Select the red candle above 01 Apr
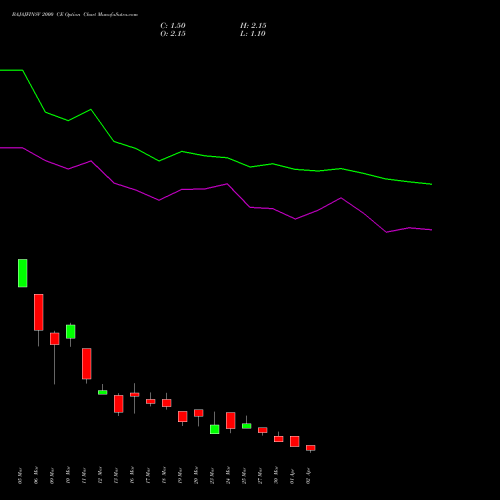Viewport: 500px width, 500px height. pyautogui.click(x=295, y=441)
